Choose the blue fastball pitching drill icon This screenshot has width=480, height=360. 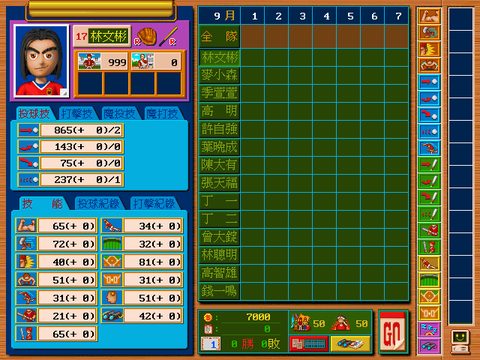point(429,82)
